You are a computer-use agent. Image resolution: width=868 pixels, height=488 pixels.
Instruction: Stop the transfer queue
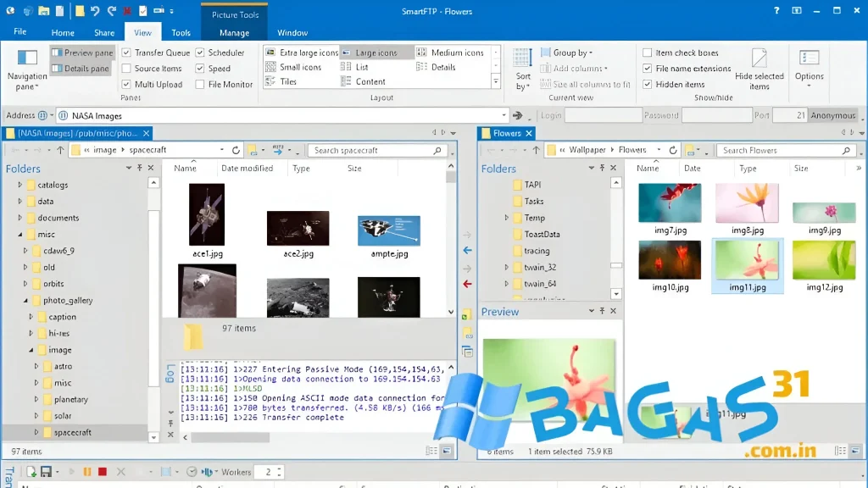tap(103, 472)
